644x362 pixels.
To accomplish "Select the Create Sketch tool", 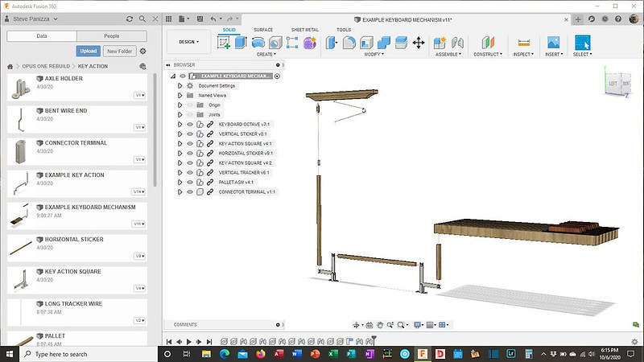I will point(225,43).
